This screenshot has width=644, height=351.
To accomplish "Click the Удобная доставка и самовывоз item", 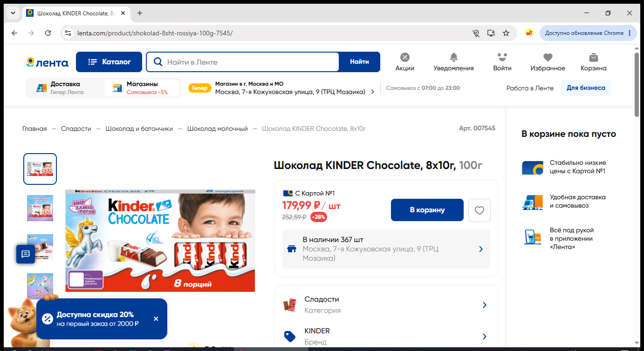I will [564, 202].
